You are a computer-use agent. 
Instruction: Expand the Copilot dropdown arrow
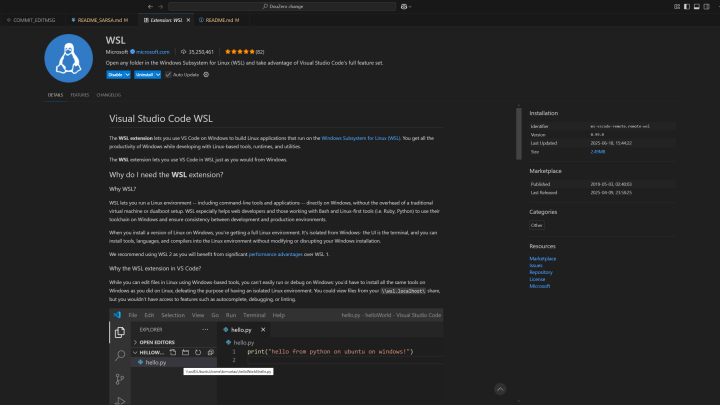(x=410, y=6)
